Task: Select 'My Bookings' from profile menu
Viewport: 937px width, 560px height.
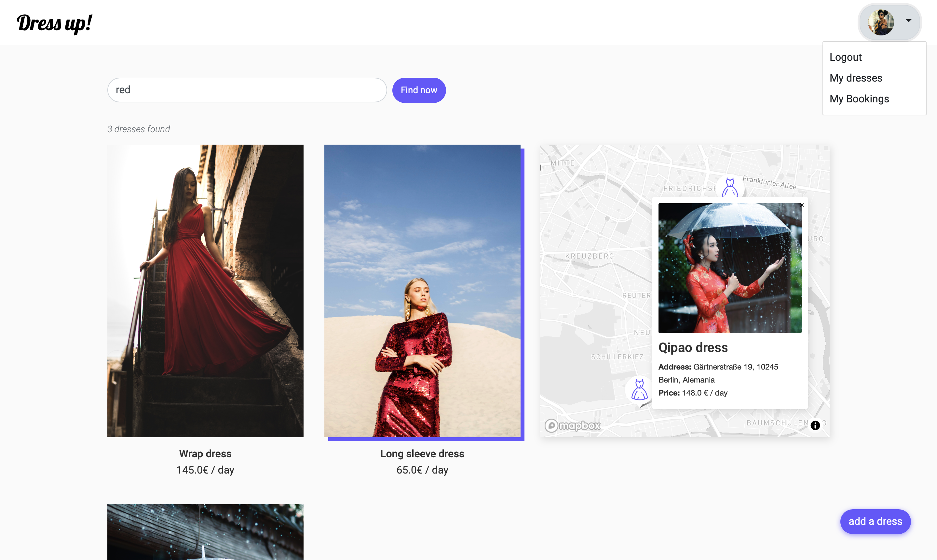Action: [860, 99]
